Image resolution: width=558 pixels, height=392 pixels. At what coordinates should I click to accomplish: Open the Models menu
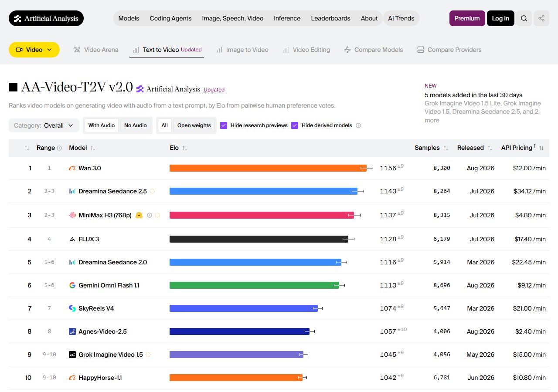(x=129, y=18)
